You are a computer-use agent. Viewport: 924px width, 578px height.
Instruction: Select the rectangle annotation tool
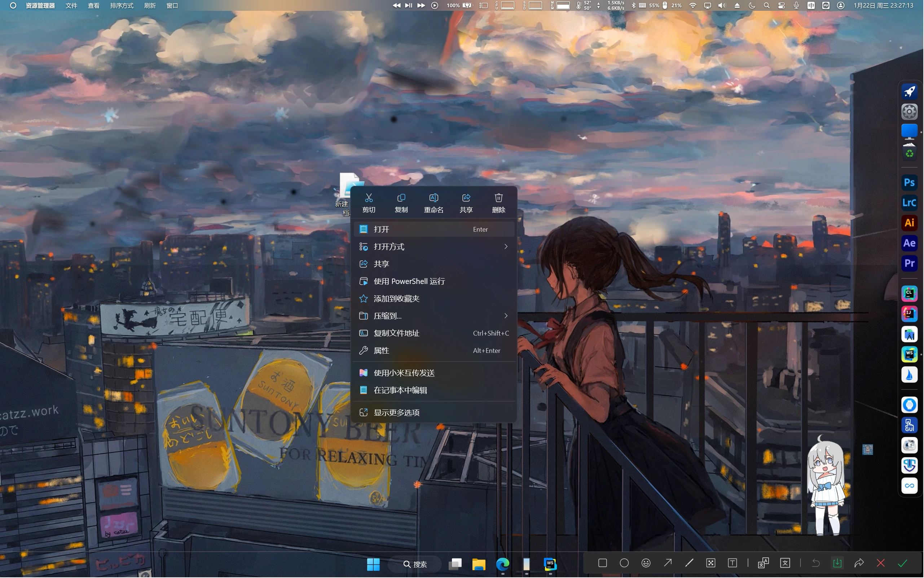(602, 563)
